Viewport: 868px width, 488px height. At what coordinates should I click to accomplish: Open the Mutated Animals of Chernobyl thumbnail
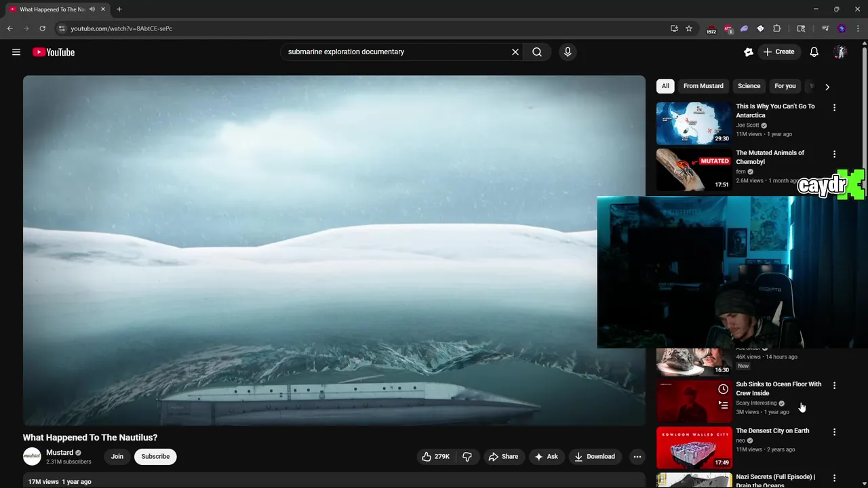(694, 170)
